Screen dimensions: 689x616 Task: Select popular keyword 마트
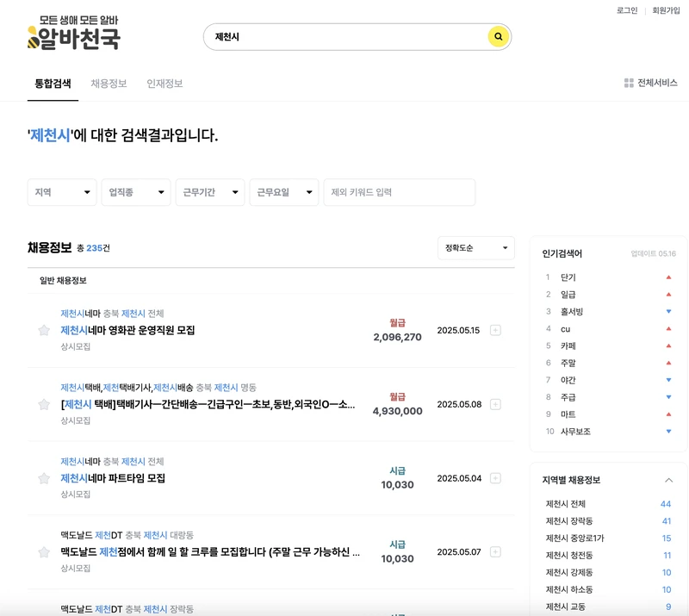[568, 414]
